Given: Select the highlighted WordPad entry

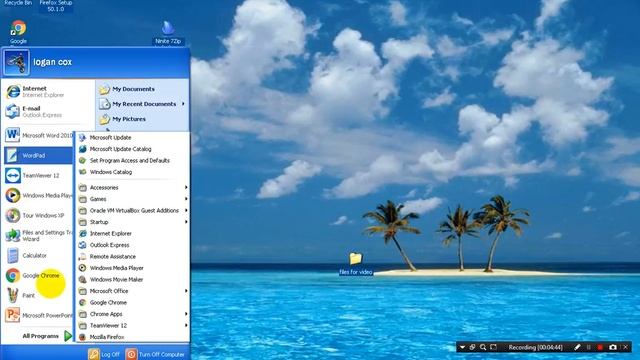Looking at the screenshot, I should pyautogui.click(x=38, y=156).
